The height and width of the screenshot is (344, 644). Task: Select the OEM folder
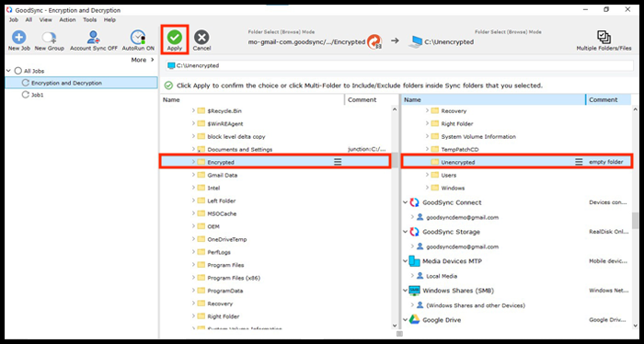[213, 226]
